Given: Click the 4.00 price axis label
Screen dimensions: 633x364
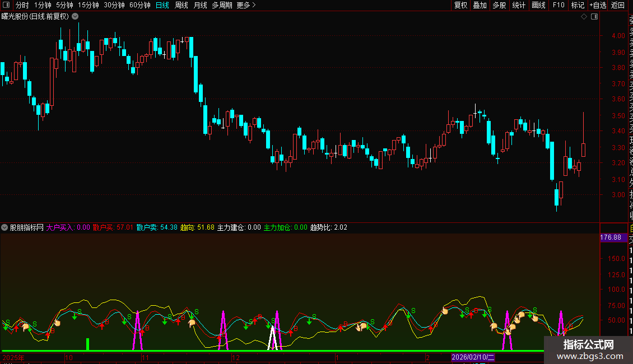Looking at the screenshot, I should 618,35.
